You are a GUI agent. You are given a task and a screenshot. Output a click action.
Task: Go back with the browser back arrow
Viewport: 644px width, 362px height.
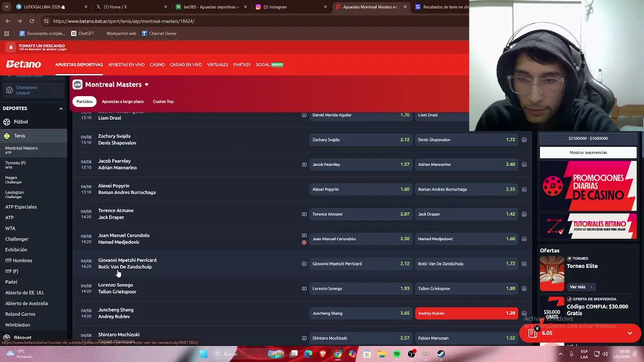[x=8, y=21]
